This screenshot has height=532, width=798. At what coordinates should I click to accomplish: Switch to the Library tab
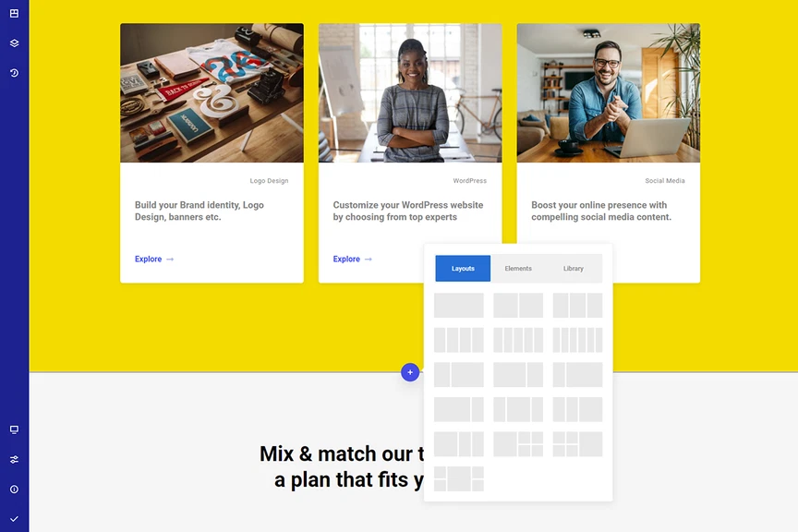coord(573,268)
